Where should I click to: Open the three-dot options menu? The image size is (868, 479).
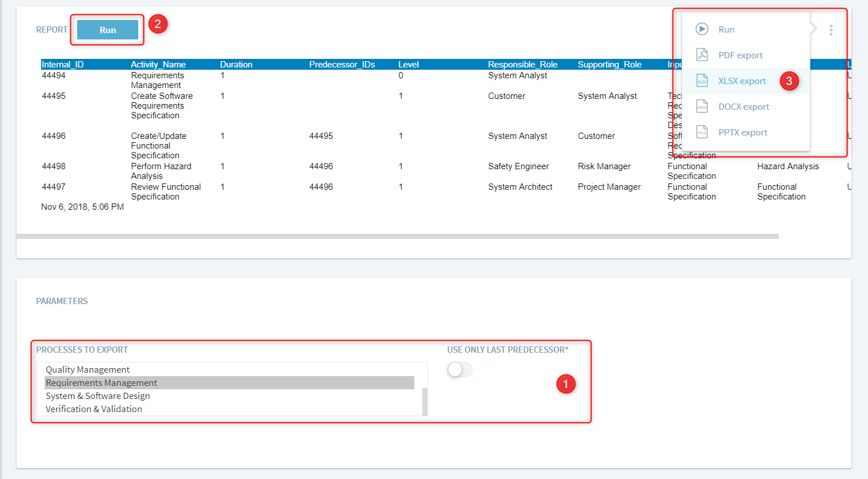(830, 30)
